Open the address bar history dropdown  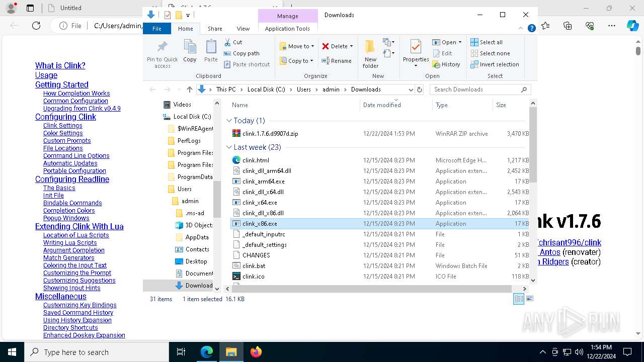(x=411, y=89)
